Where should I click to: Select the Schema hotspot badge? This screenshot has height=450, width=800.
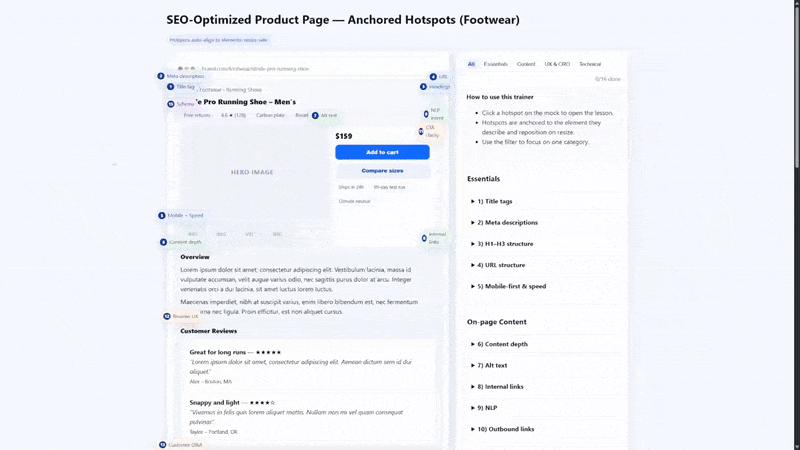pos(171,104)
